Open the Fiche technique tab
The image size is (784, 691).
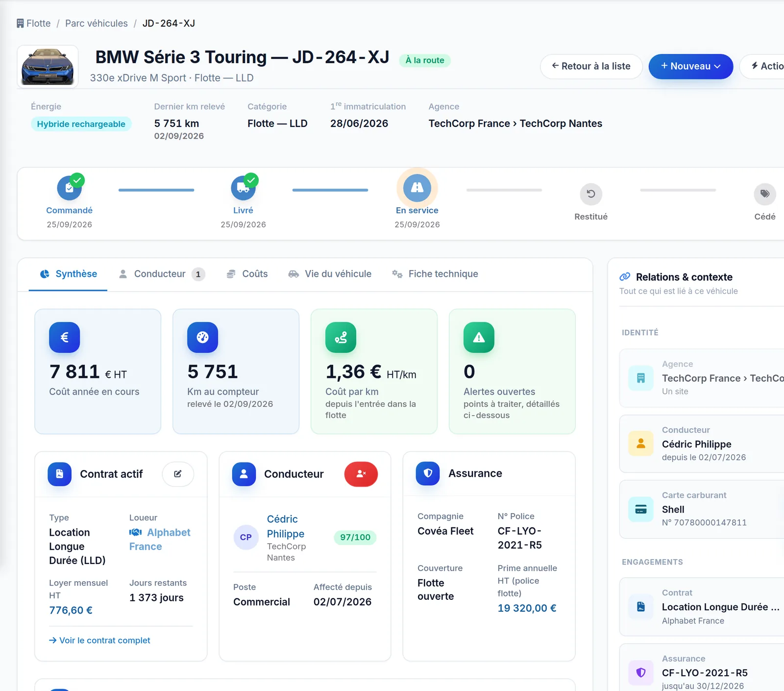[435, 274]
